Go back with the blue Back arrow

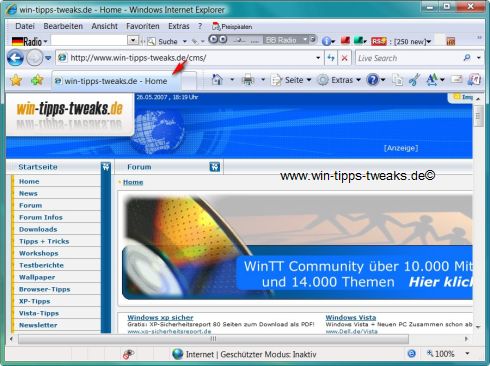pyautogui.click(x=15, y=58)
